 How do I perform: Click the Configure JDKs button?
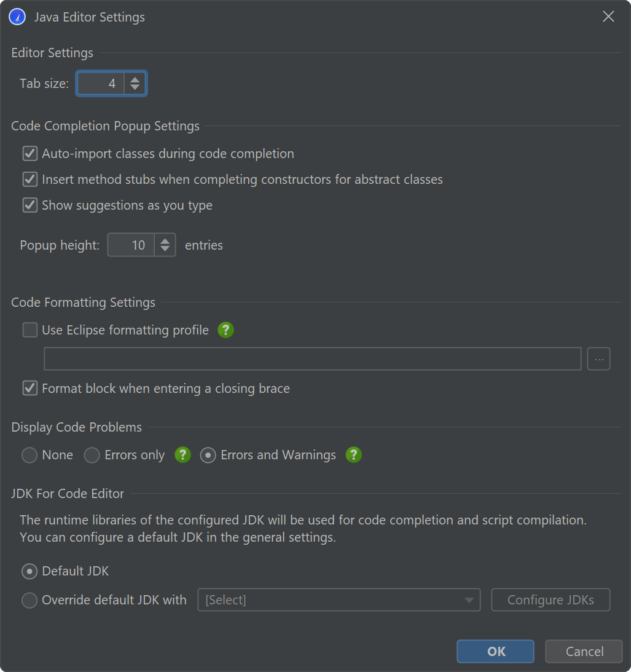(551, 600)
